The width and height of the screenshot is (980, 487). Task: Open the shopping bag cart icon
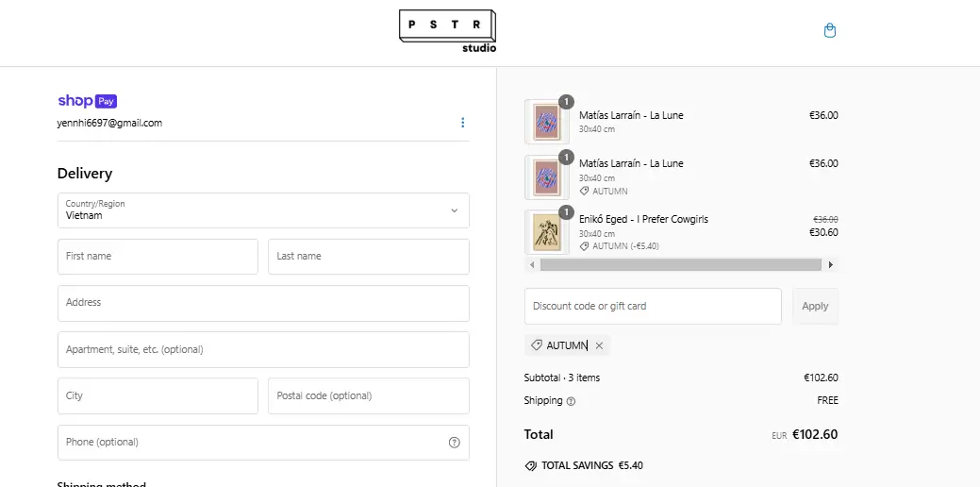pyautogui.click(x=830, y=31)
